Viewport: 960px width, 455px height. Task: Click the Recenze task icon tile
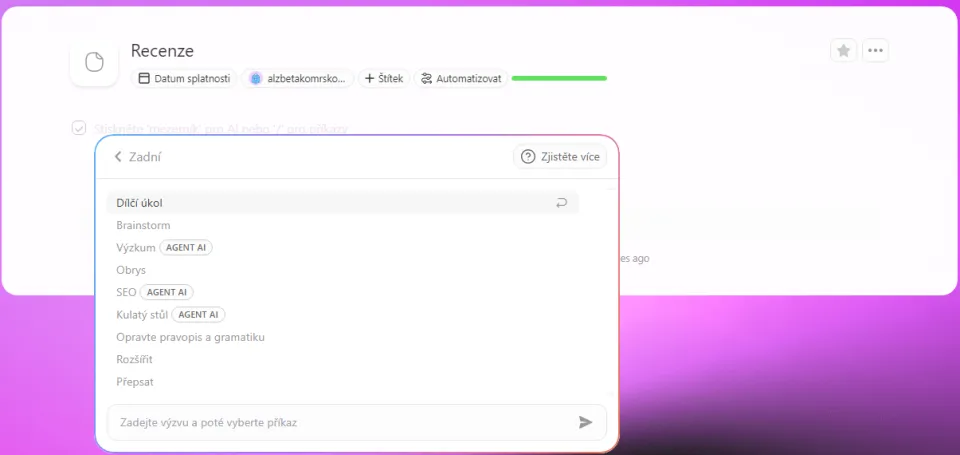94,62
